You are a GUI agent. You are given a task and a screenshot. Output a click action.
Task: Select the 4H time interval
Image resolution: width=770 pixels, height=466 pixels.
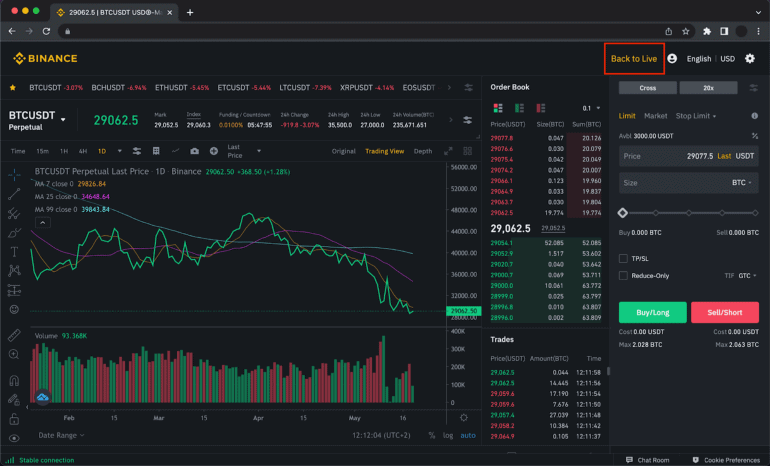(83, 151)
